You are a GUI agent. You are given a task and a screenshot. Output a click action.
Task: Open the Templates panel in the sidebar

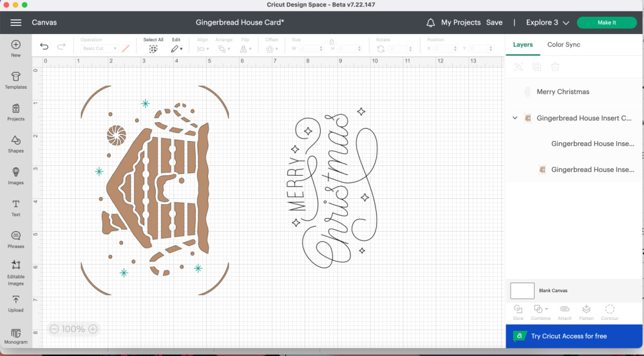coord(16,80)
